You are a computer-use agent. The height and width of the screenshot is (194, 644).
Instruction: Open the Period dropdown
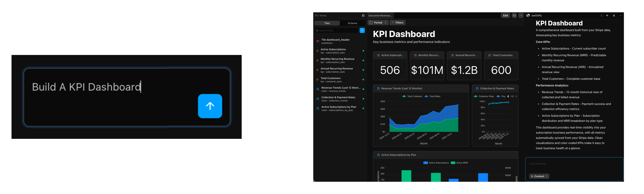[378, 22]
